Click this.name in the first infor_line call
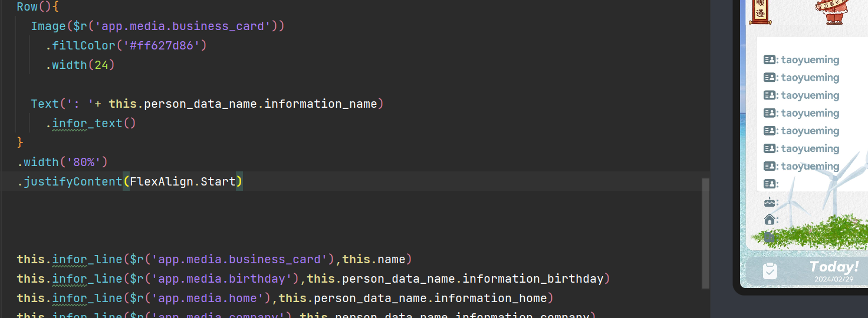The width and height of the screenshot is (868, 318). 374,259
